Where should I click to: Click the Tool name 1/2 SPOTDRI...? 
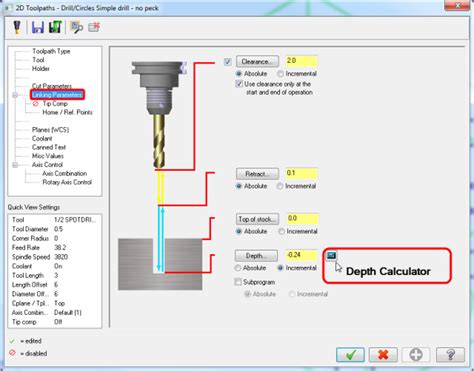[x=75, y=220]
